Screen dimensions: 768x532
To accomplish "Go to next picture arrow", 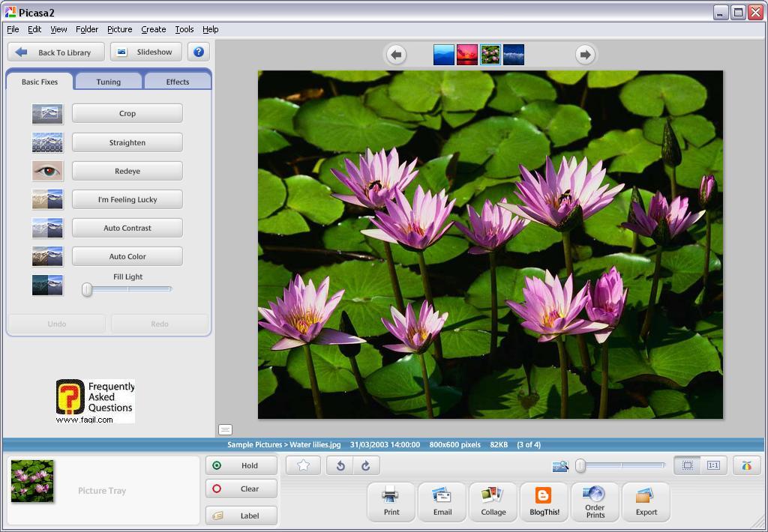I will 585,55.
